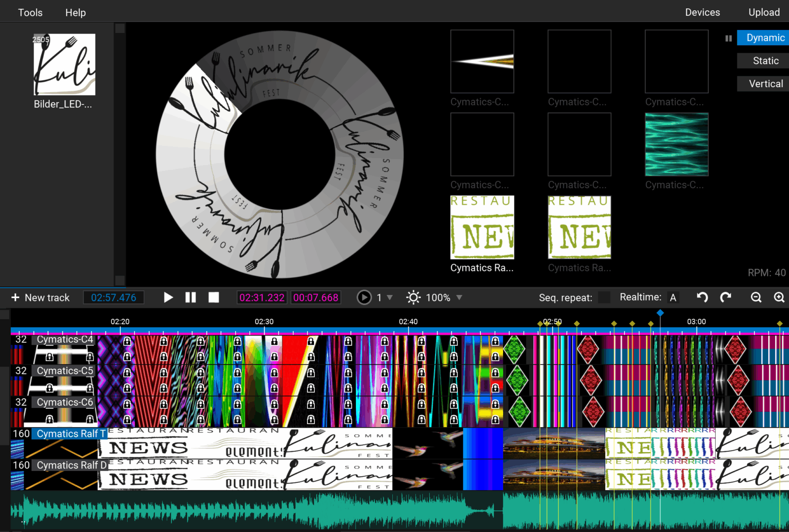The image size is (789, 532).
Task: Click the pause icon beside the Dynamic button
Action: (x=728, y=38)
